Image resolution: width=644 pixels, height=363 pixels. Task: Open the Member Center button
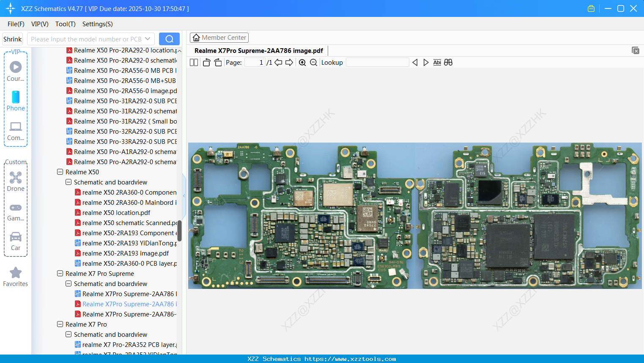[x=219, y=38]
